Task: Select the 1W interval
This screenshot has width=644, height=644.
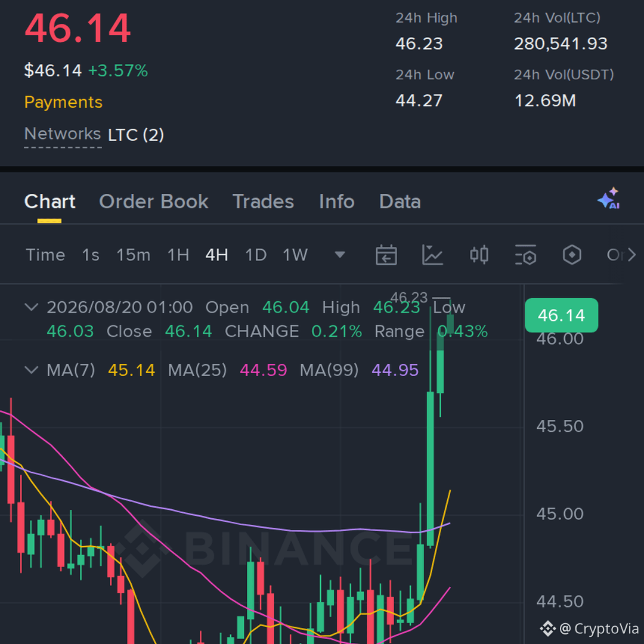Action: (x=295, y=255)
